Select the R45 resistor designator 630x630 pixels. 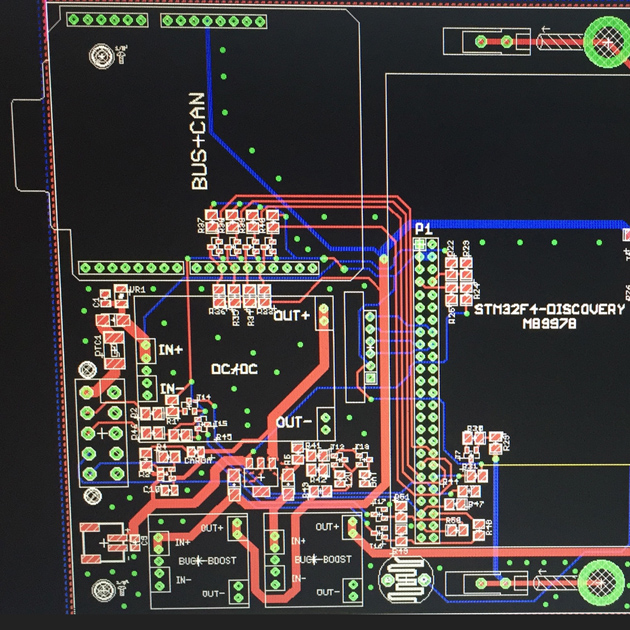coord(224,437)
